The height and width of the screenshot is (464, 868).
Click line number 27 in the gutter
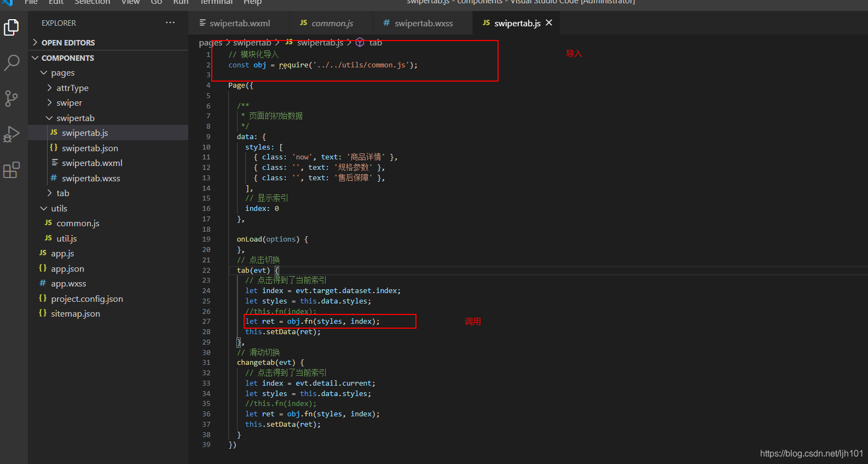[x=206, y=322]
